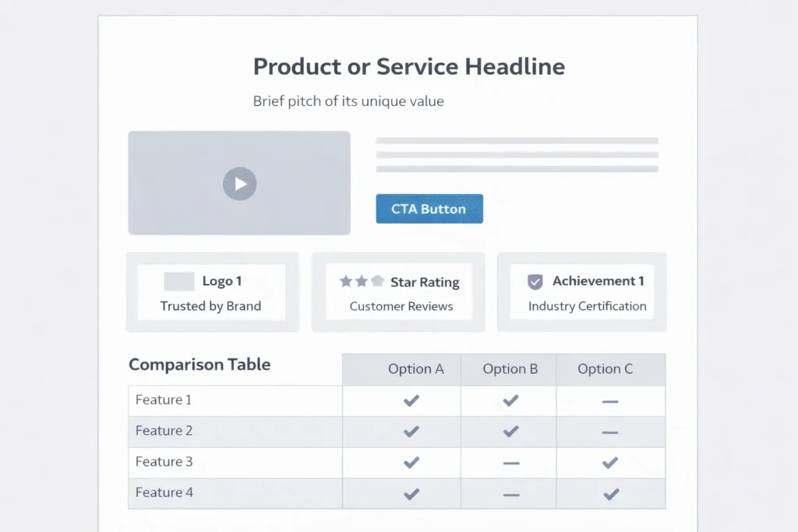Click the Option C checkmark for Feature 3
Viewport: 798px width, 532px height.
click(x=610, y=461)
